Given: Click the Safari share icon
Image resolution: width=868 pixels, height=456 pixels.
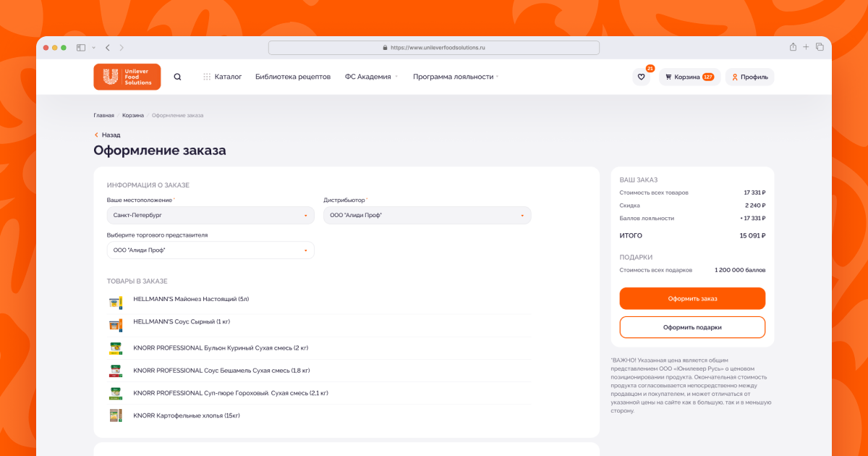Looking at the screenshot, I should tap(793, 47).
